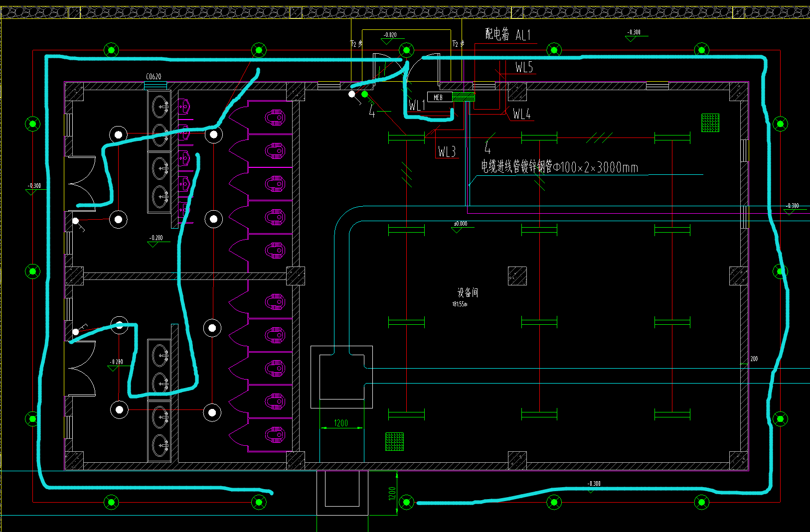Click the vertical 1200 dimension text
The image size is (810, 532).
392,493
